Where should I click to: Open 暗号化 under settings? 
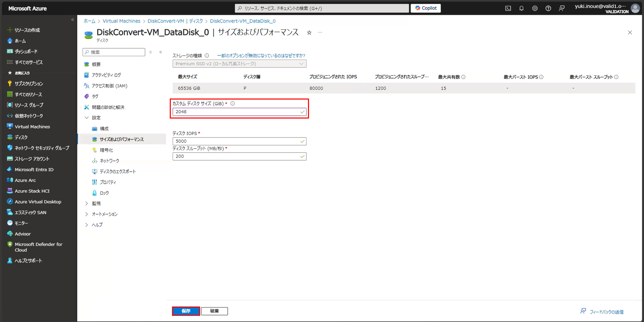103,150
